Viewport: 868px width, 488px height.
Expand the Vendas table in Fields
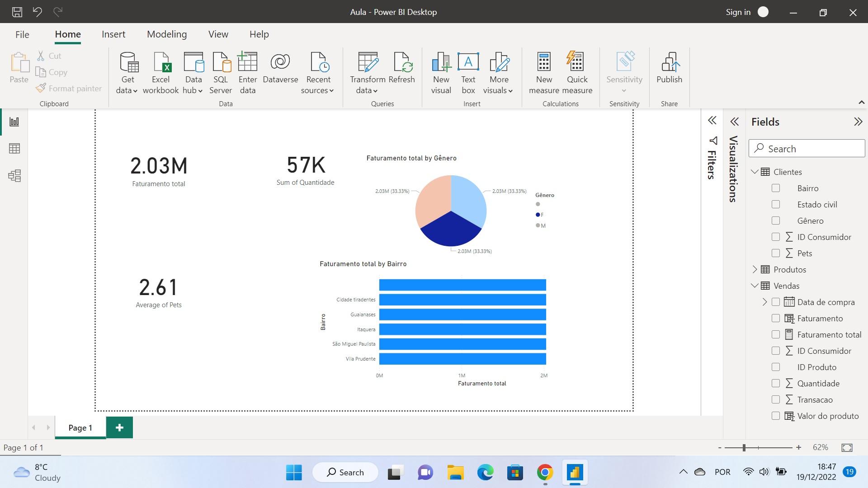(x=755, y=286)
